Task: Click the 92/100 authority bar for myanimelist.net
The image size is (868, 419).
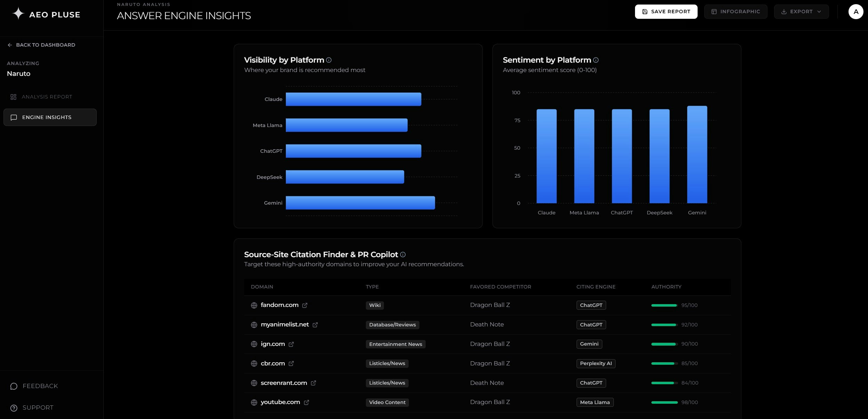Action: [665, 325]
